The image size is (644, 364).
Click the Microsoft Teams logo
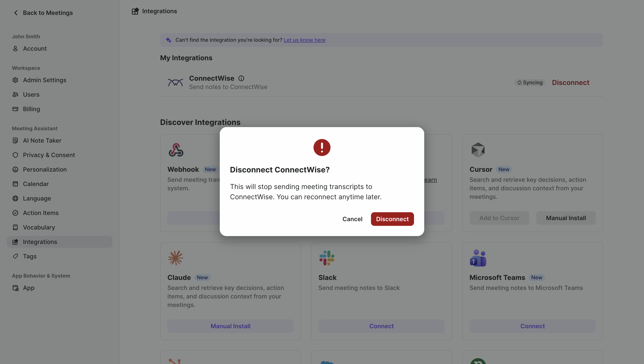click(x=478, y=258)
